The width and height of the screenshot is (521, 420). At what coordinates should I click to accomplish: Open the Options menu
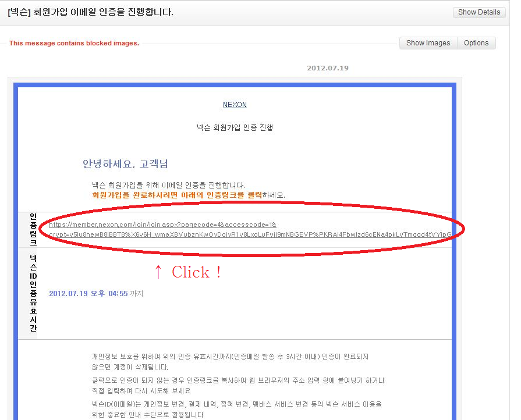point(476,43)
